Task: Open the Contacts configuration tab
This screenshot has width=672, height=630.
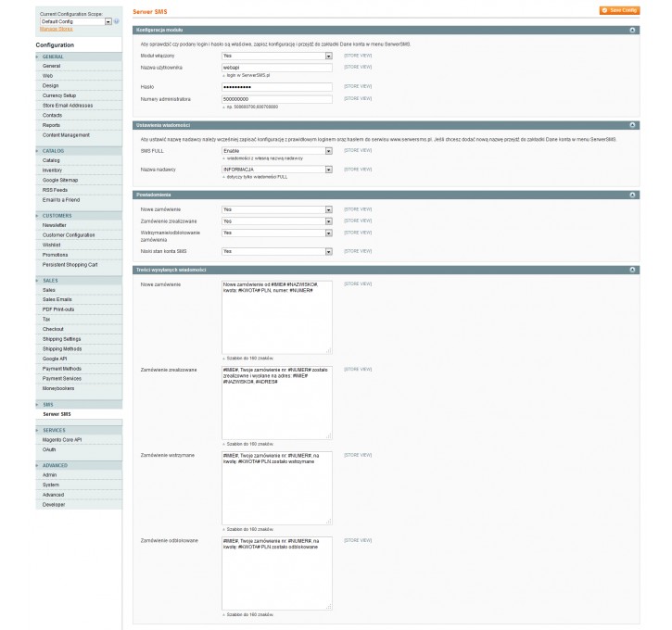Action: pyautogui.click(x=79, y=115)
